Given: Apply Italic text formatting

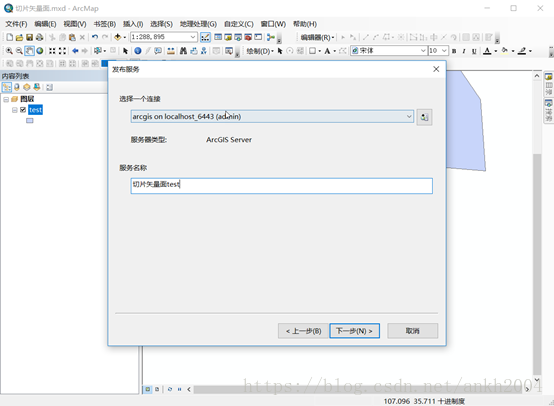Looking at the screenshot, I should 464,51.
